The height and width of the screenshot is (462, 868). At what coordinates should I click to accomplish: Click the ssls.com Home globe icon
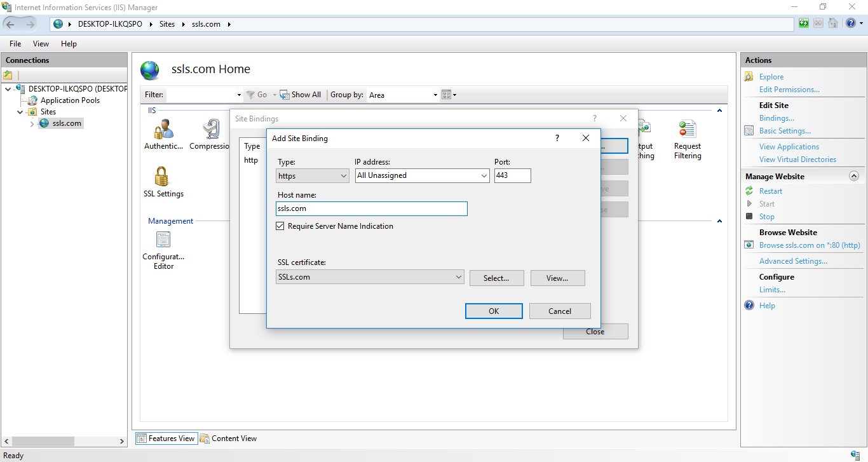pos(151,69)
